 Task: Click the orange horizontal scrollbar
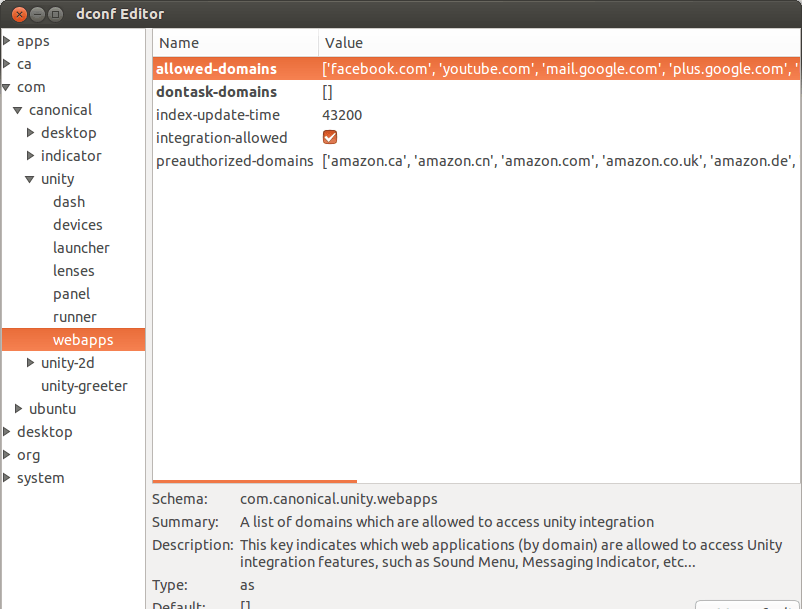click(255, 481)
